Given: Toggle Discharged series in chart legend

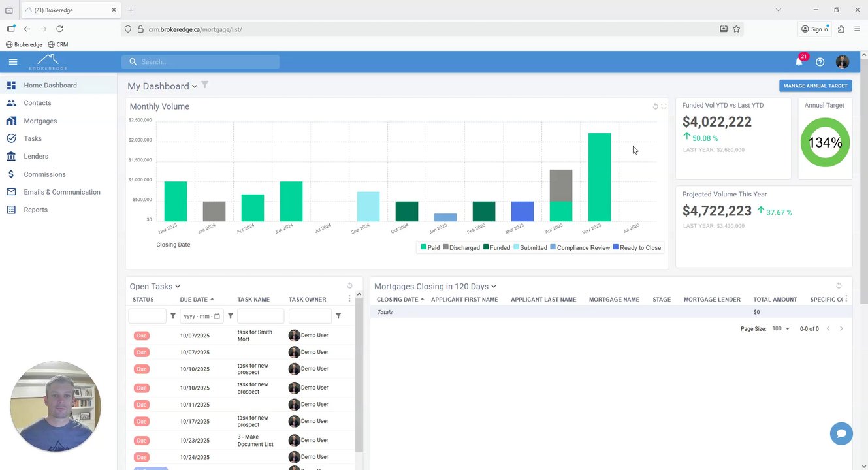Looking at the screenshot, I should pyautogui.click(x=461, y=247).
